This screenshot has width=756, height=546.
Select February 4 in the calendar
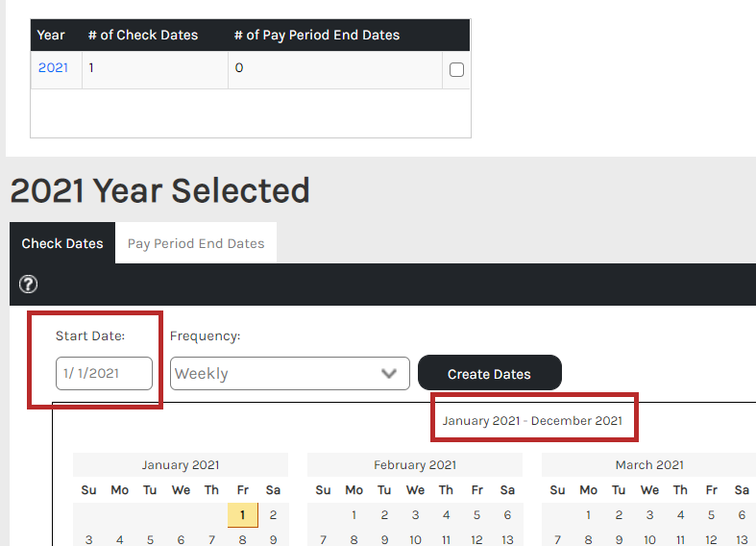coord(446,515)
